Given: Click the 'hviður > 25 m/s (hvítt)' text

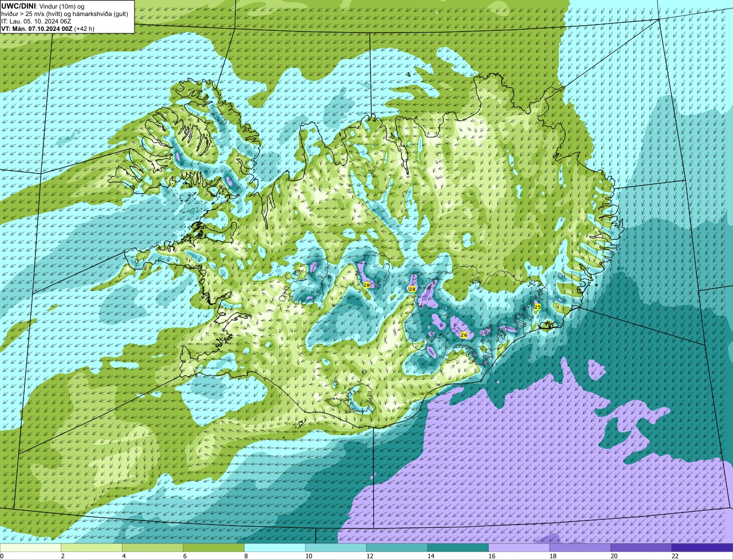Looking at the screenshot, I should [x=31, y=14].
